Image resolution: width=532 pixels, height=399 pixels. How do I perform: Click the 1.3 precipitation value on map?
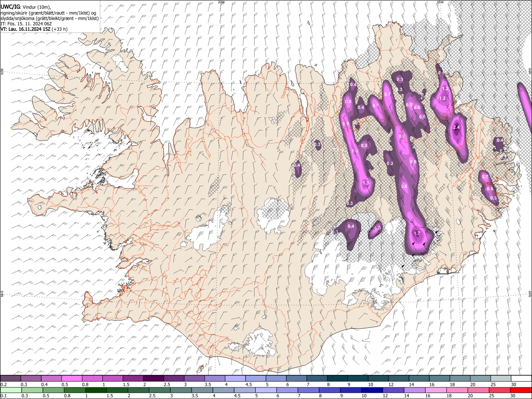(366, 183)
